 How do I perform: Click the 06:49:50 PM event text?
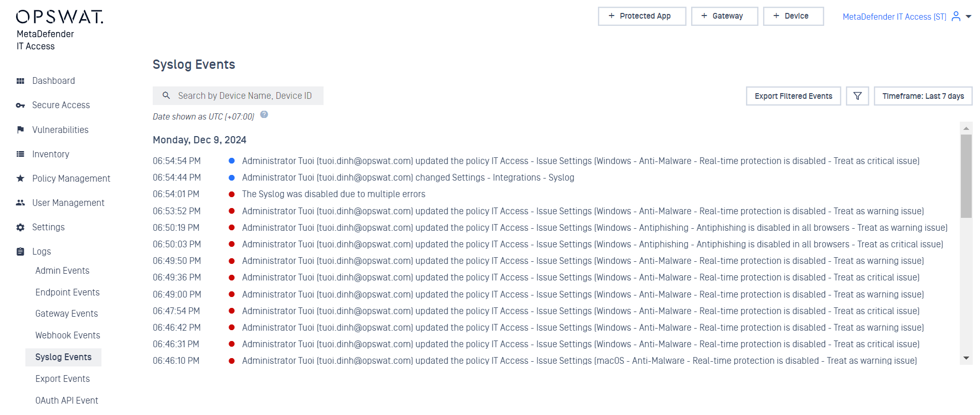[583, 261]
